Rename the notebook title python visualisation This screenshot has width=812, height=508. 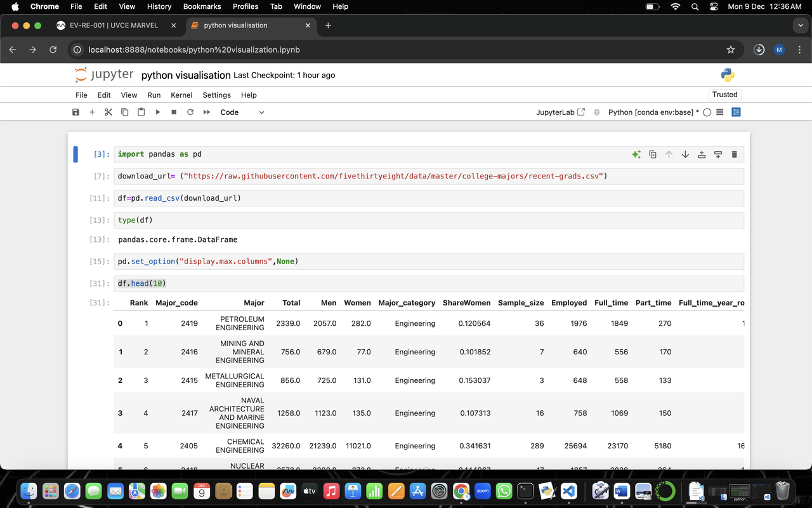[x=186, y=75]
